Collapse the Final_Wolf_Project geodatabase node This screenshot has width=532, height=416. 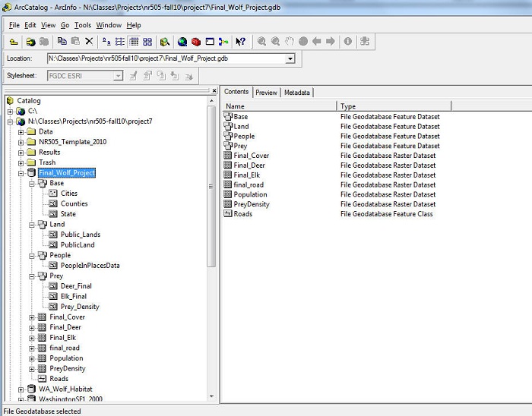[21, 173]
